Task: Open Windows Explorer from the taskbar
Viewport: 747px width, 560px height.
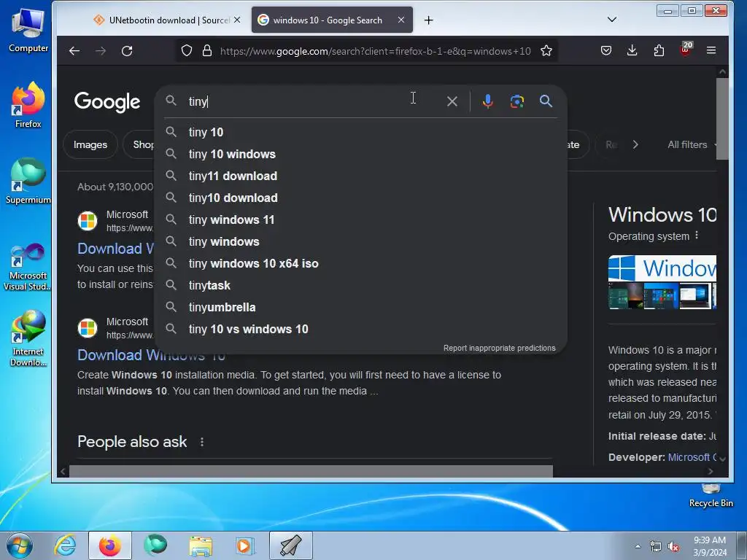Action: tap(201, 545)
